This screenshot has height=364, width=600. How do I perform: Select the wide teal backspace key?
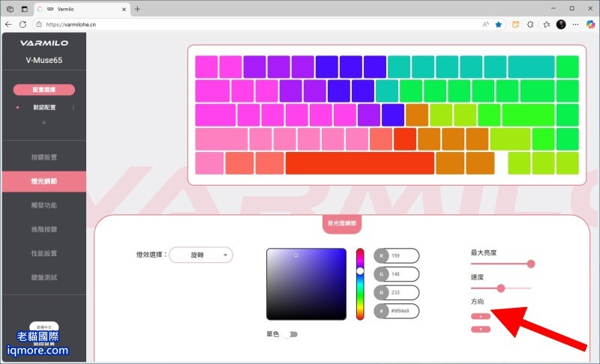(531, 67)
